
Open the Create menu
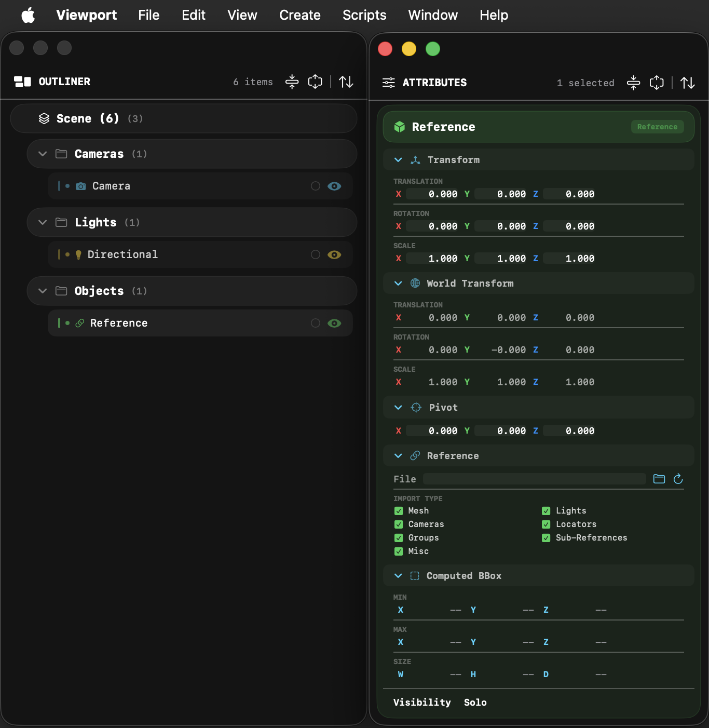tap(300, 15)
